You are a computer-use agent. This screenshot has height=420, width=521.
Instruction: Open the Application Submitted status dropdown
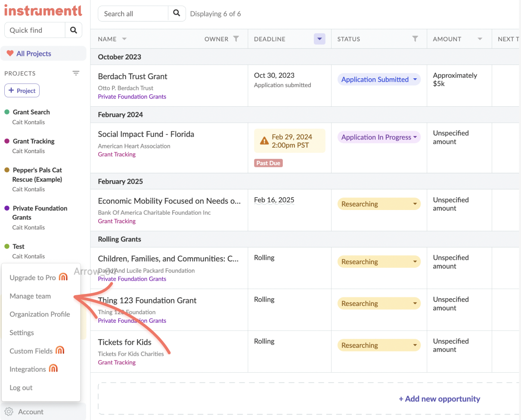tap(415, 80)
